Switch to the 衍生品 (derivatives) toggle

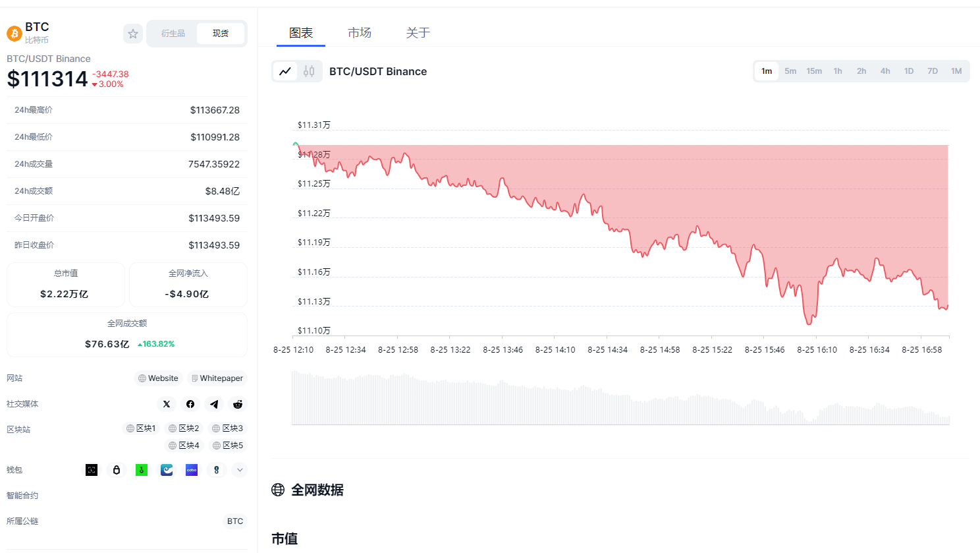(x=173, y=34)
